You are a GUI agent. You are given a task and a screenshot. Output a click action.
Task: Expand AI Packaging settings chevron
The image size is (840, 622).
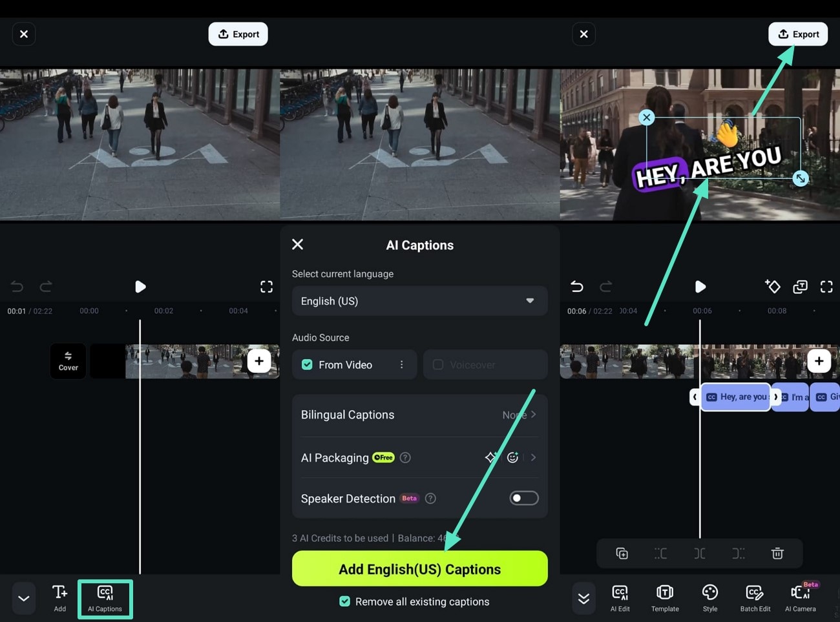click(533, 457)
